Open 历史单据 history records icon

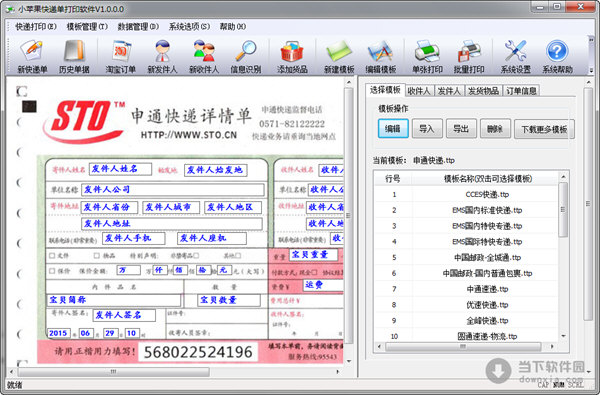tap(74, 57)
